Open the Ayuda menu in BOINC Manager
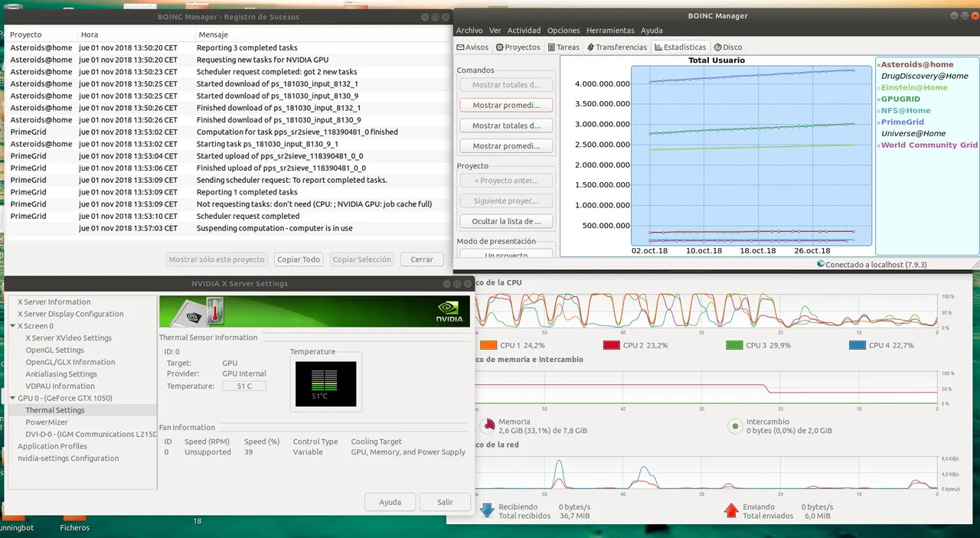980x538 pixels. 652,31
